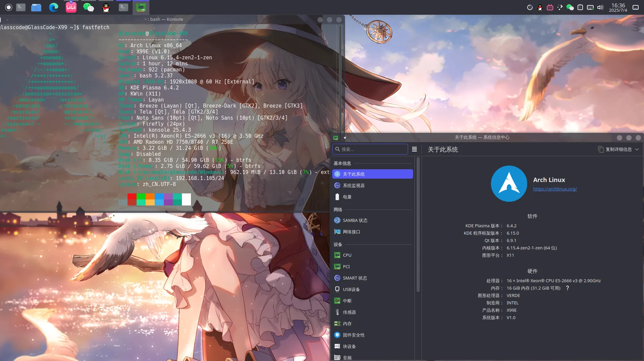The height and width of the screenshot is (361, 644).
Task: Expand the dropdown arrow next to 复制详细信息
Action: pos(637,149)
